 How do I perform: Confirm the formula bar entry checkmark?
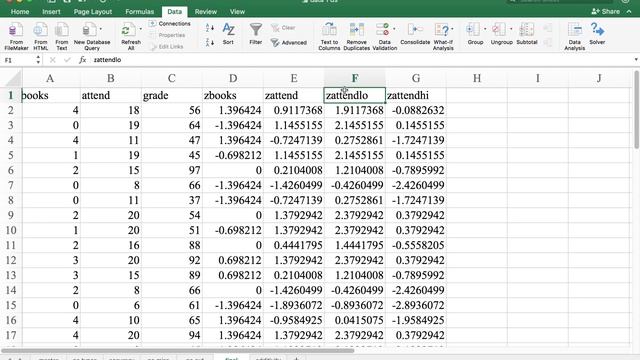click(67, 60)
